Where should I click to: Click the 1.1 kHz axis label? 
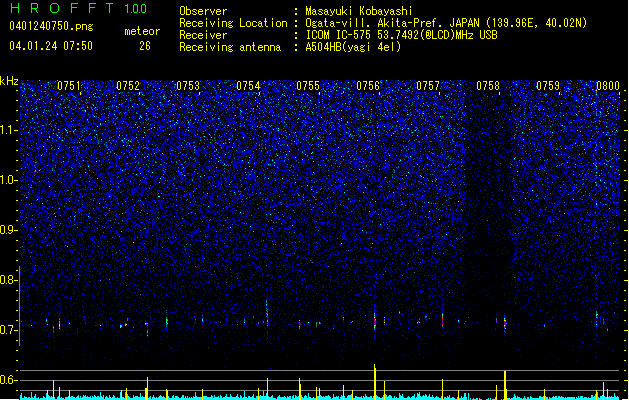[9, 130]
